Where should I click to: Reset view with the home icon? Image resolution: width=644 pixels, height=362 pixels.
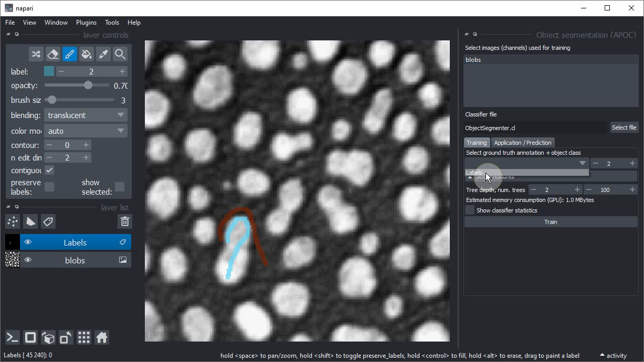(102, 337)
